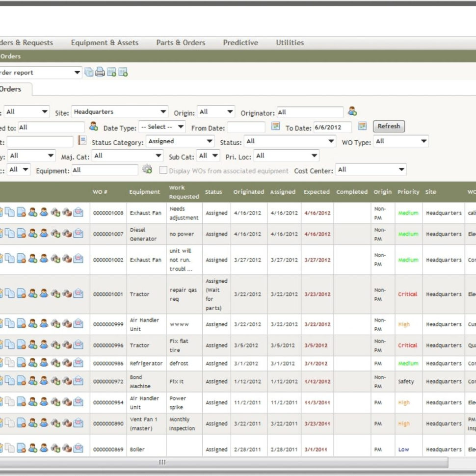Select the Originator lookup person icon
Viewport: 476px width, 476px height.
click(353, 112)
